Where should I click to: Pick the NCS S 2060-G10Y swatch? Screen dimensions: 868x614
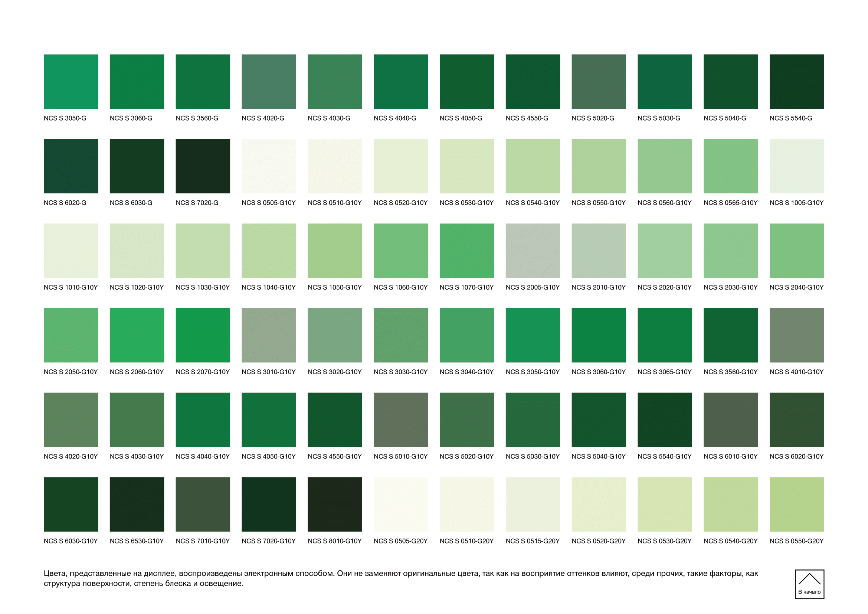click(x=137, y=335)
